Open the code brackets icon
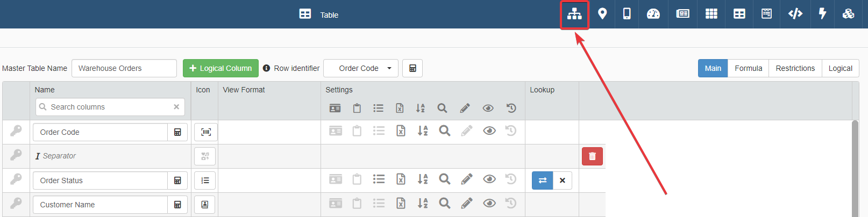 pos(795,14)
